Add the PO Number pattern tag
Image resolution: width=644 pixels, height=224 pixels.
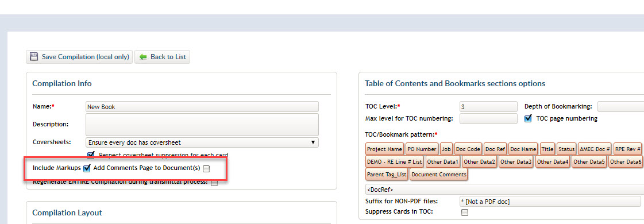[x=422, y=149]
